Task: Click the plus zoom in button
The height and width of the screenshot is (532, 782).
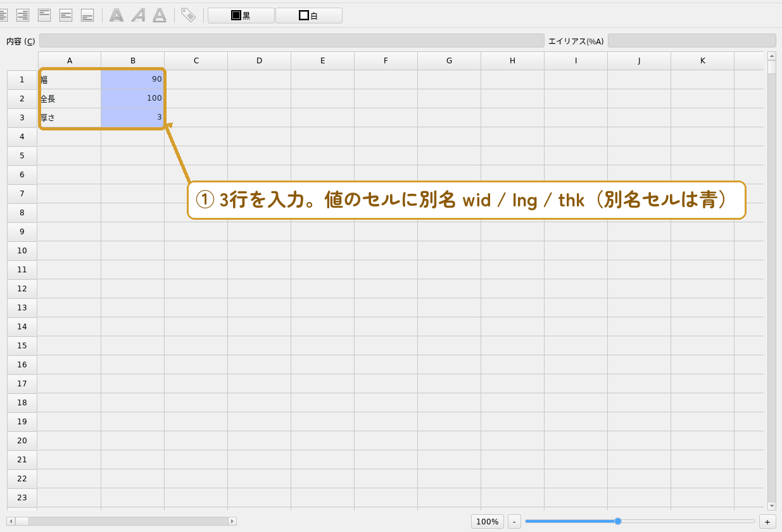Action: tap(767, 521)
